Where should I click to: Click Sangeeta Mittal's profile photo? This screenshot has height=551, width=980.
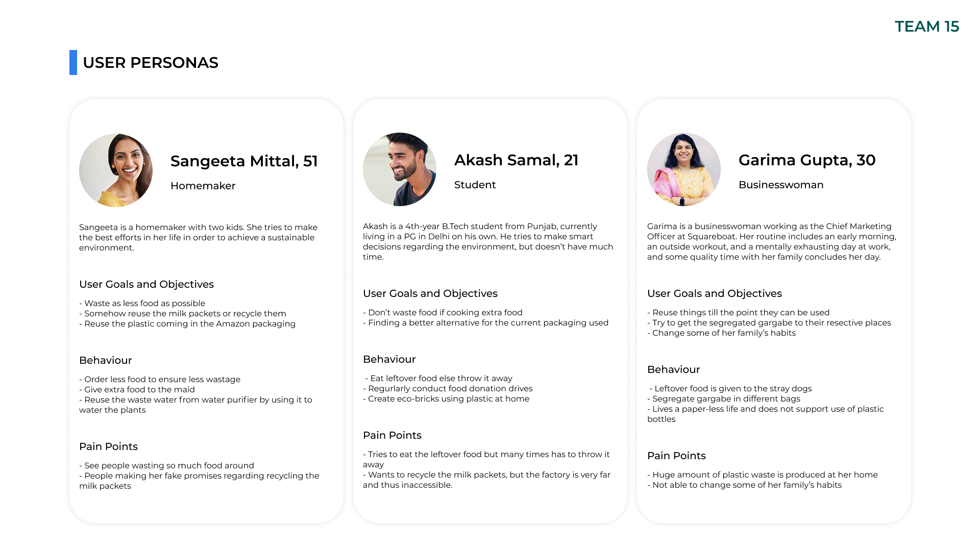pyautogui.click(x=116, y=170)
